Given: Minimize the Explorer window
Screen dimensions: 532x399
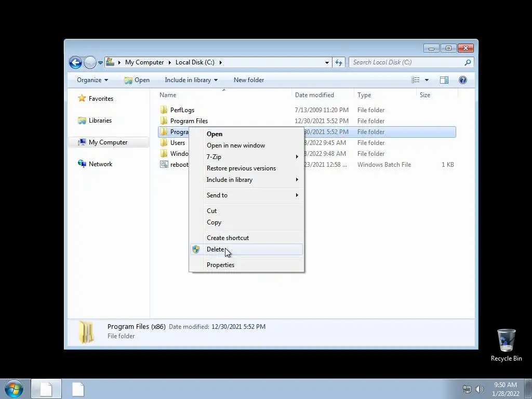Looking at the screenshot, I should tap(431, 48).
